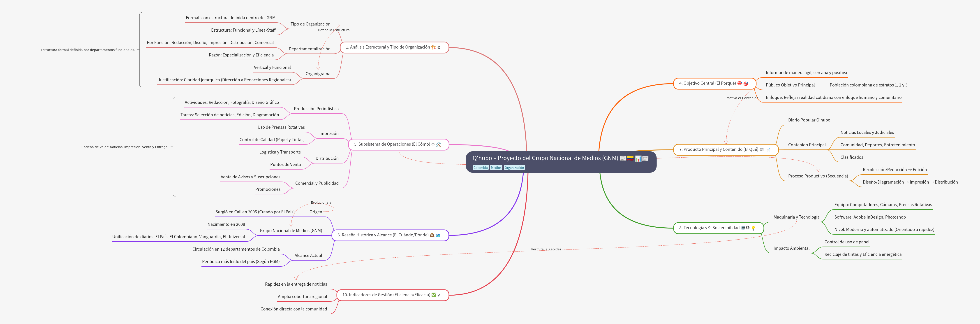Click the bar chart emoji in central node

tap(638, 158)
